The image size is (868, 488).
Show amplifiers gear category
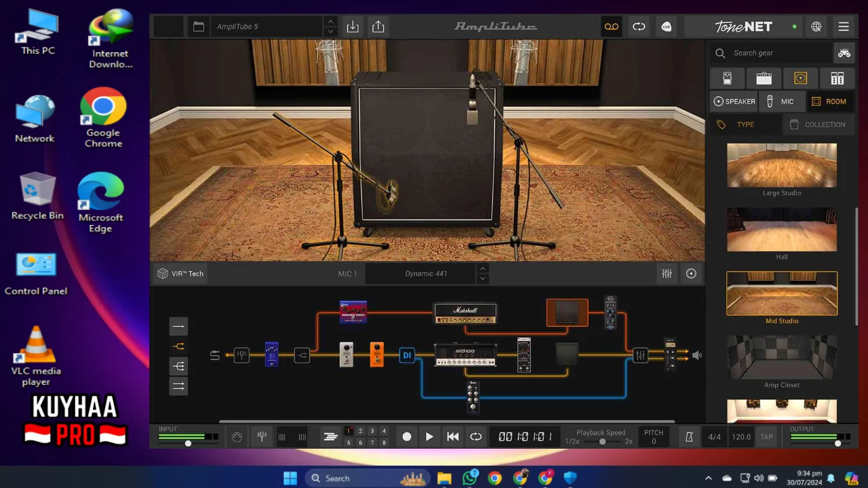pyautogui.click(x=764, y=79)
